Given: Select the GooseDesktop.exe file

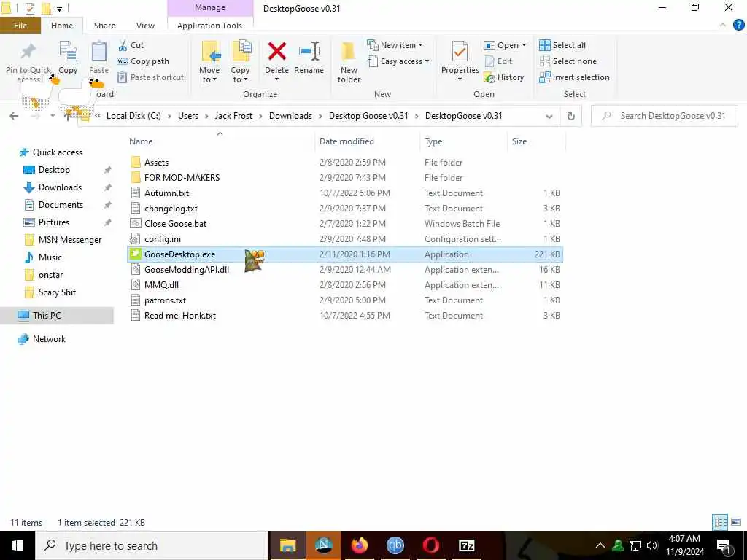Looking at the screenshot, I should (179, 254).
